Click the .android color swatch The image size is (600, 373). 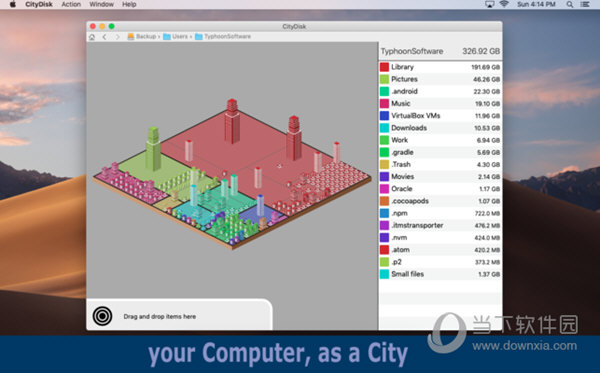[x=384, y=91]
